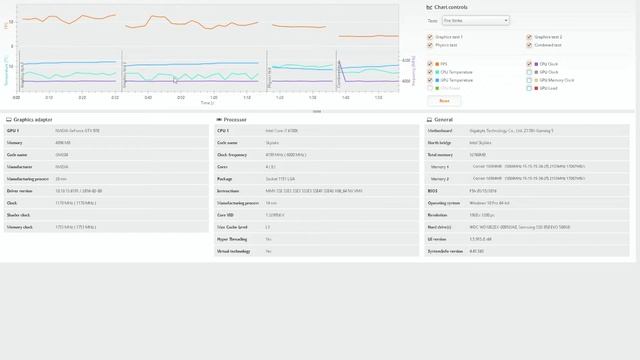Uncheck the CPU Temperature checkbox

[430, 72]
